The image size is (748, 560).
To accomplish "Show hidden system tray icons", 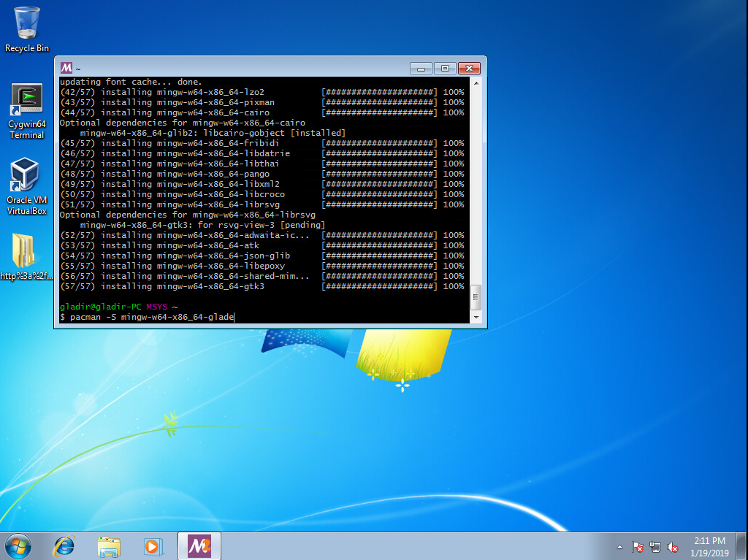I will 620,547.
